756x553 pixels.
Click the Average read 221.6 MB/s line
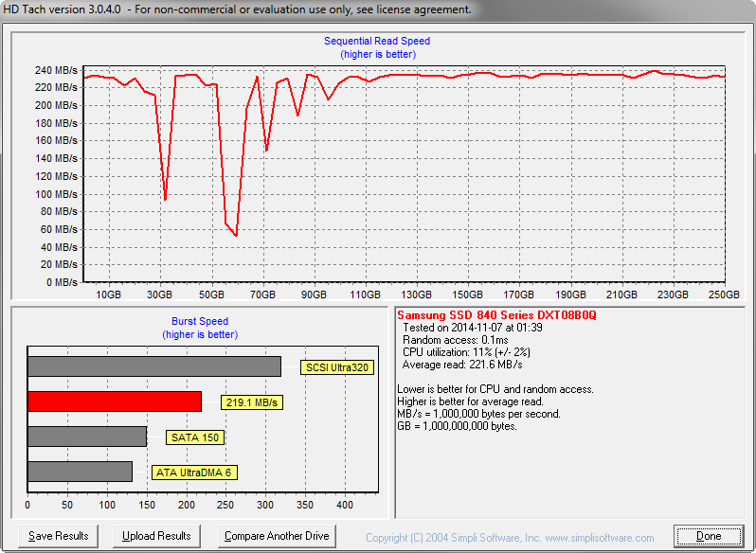(462, 365)
